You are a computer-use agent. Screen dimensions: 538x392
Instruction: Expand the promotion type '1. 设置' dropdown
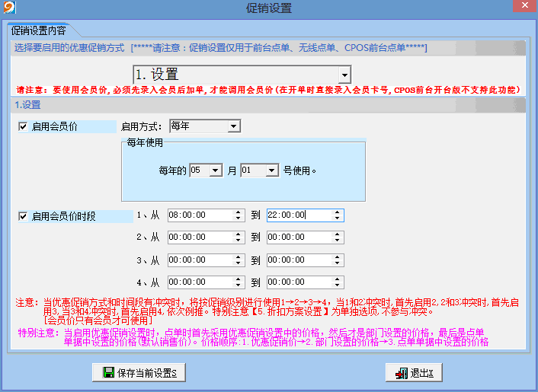point(344,75)
